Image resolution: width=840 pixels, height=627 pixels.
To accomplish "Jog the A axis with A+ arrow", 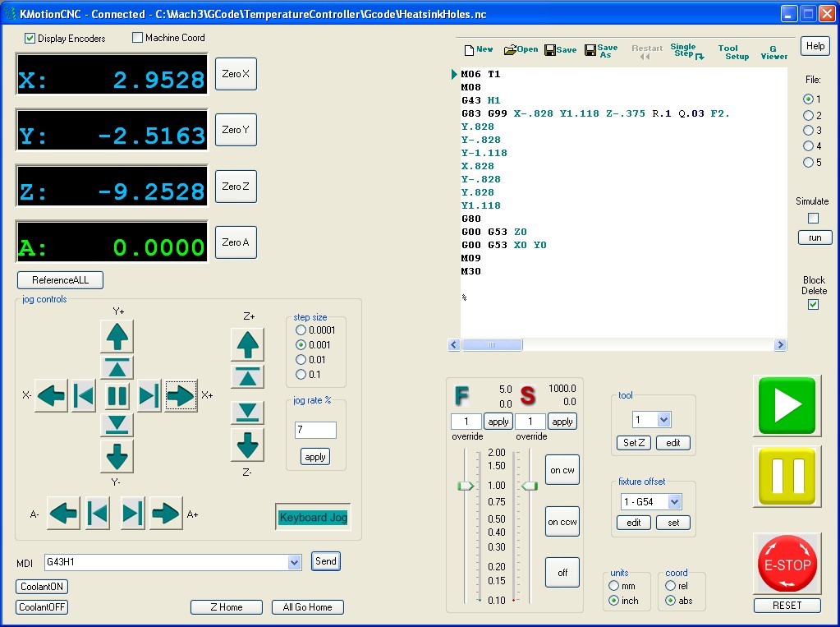I will (166, 514).
